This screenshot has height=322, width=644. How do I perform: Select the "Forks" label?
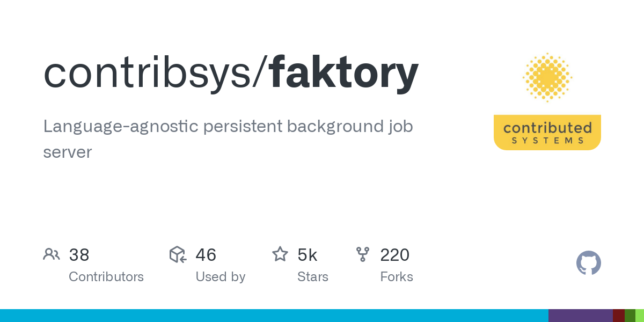[397, 277]
